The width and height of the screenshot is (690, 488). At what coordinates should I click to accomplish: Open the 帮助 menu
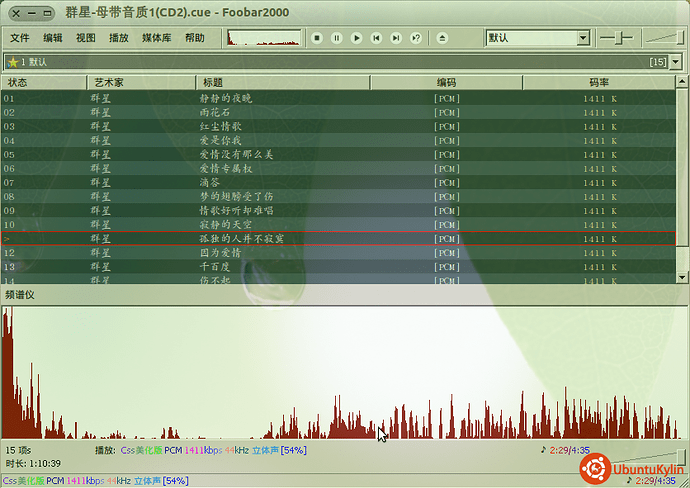tap(195, 38)
